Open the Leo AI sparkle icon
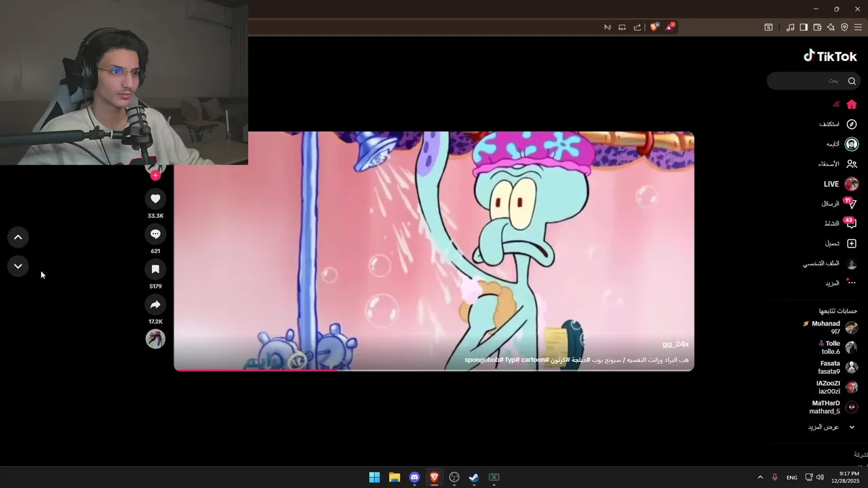 coord(831,27)
